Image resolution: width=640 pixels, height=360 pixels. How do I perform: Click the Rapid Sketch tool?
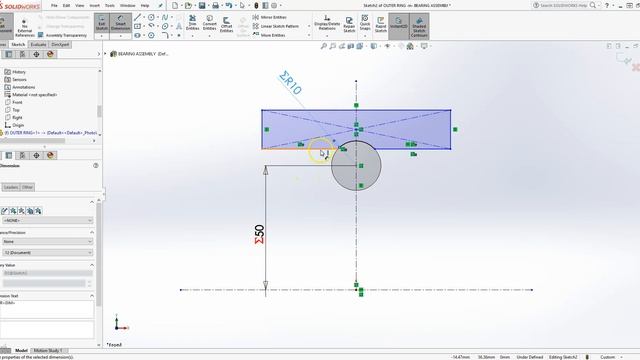click(x=380, y=24)
